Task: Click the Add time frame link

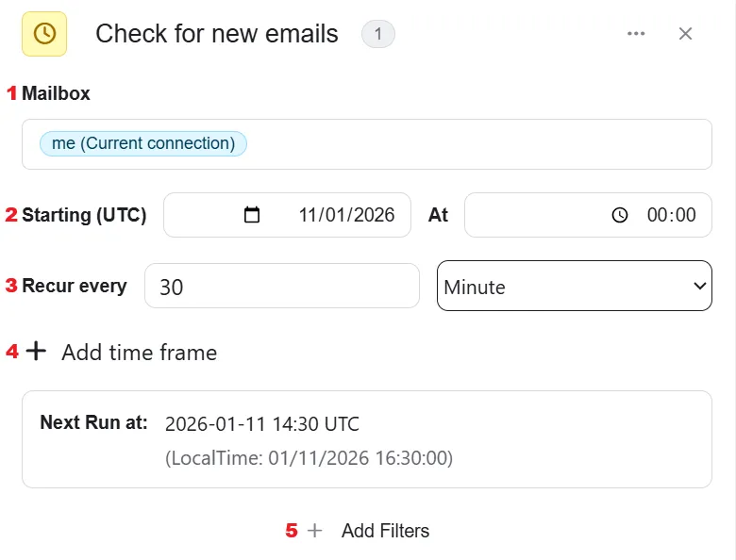Action: click(x=140, y=353)
